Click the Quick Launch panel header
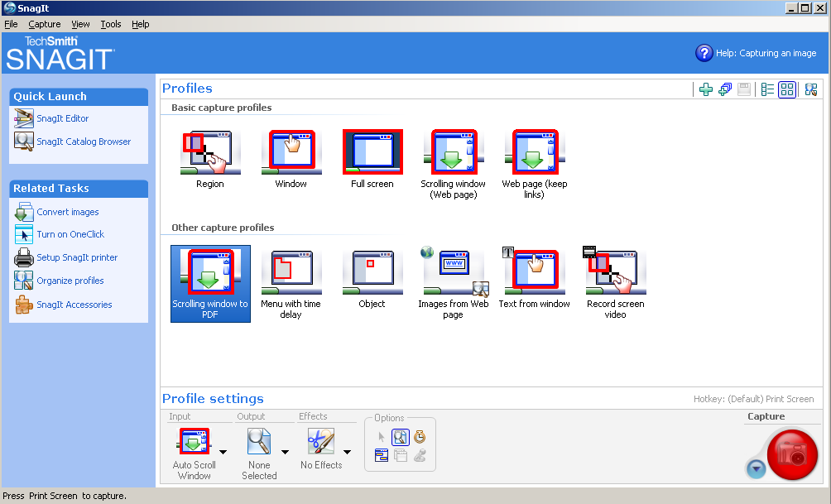Screen dimensions: 831x504 79,97
